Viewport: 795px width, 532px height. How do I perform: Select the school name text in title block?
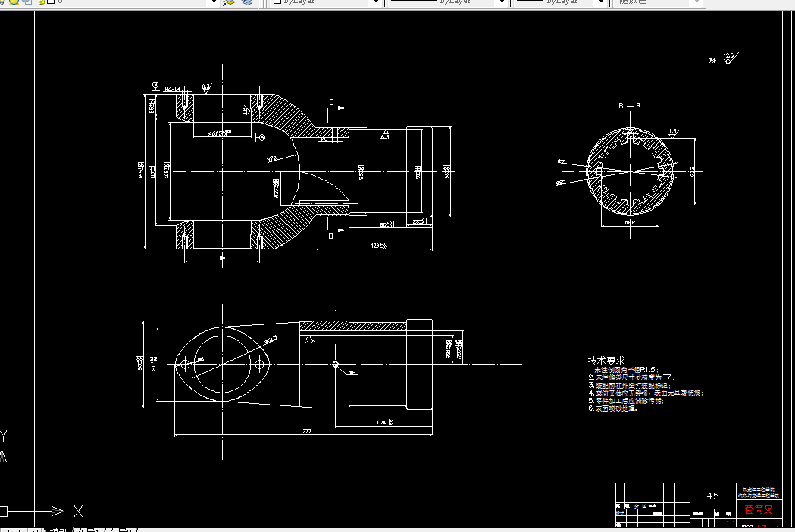point(759,493)
